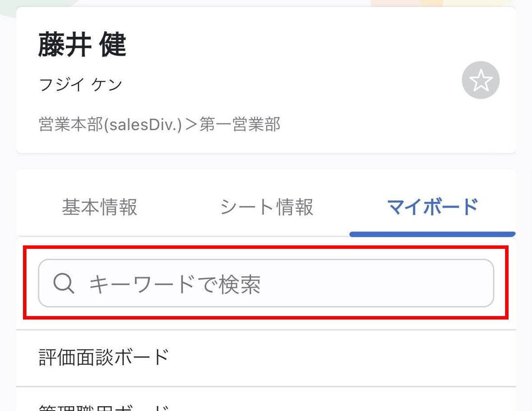Select the マイボード tab
Image resolution: width=532 pixels, height=411 pixels.
[x=433, y=207]
